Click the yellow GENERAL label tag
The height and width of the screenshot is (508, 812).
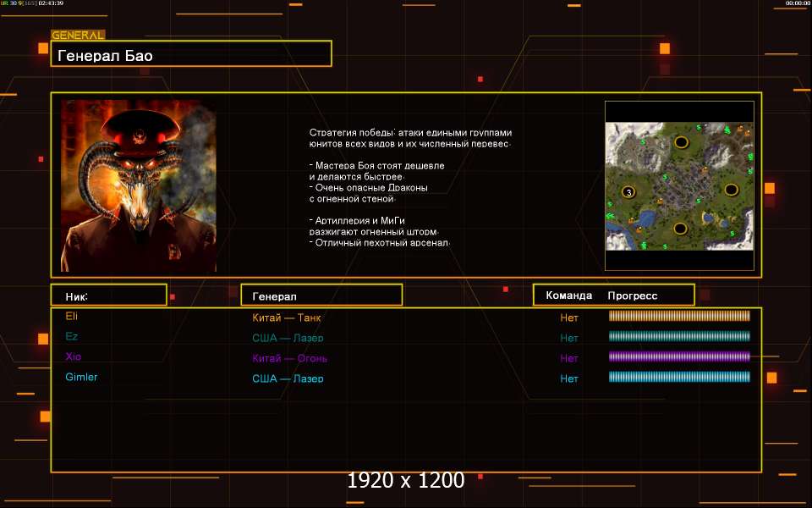tap(78, 36)
